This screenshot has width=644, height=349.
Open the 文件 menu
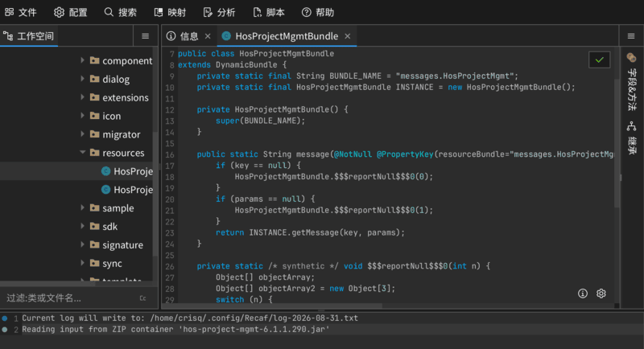pyautogui.click(x=21, y=12)
